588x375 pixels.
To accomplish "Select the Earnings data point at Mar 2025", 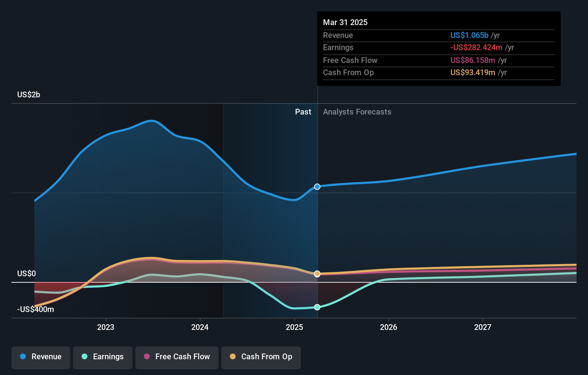I will [x=317, y=307].
